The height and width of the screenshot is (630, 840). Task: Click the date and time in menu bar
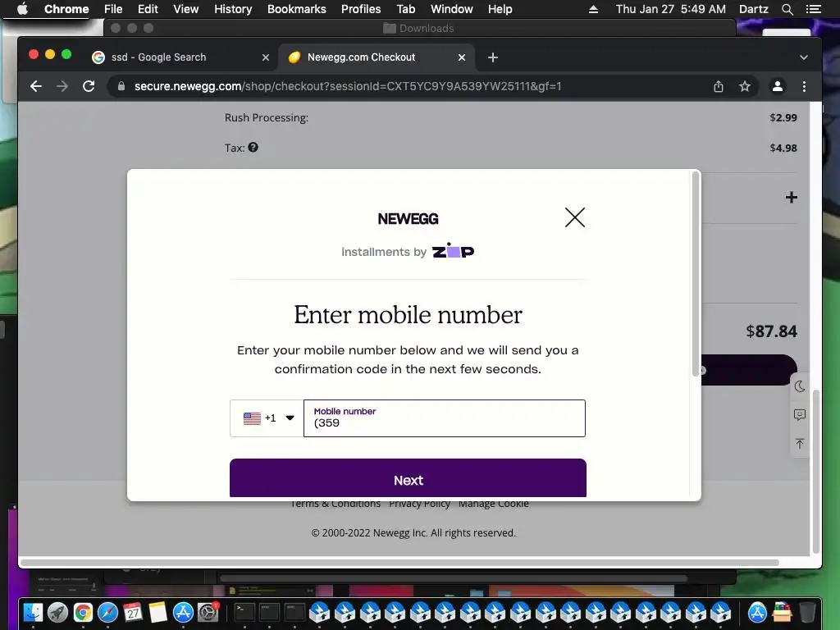[671, 9]
